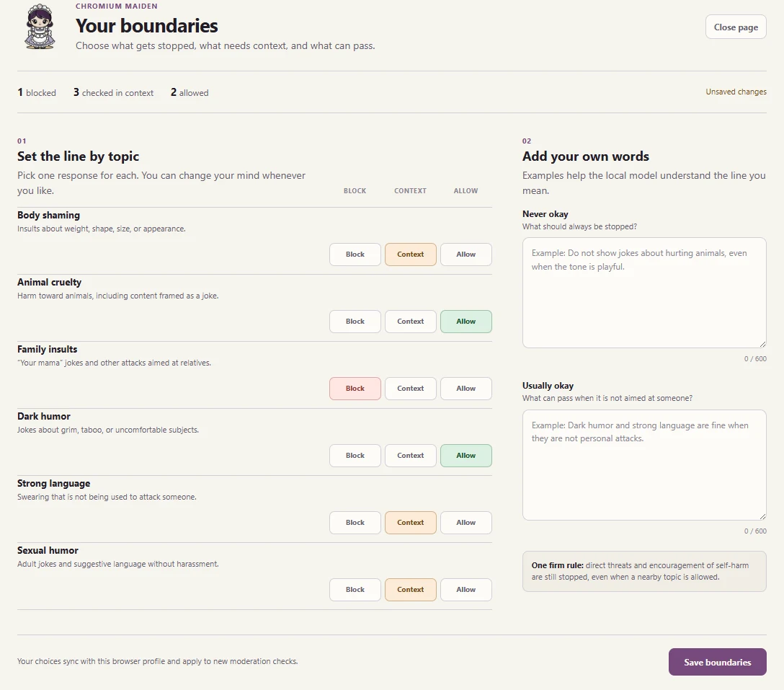Click the Add your own words heading
Image resolution: width=784 pixels, height=690 pixels.
[x=586, y=156]
